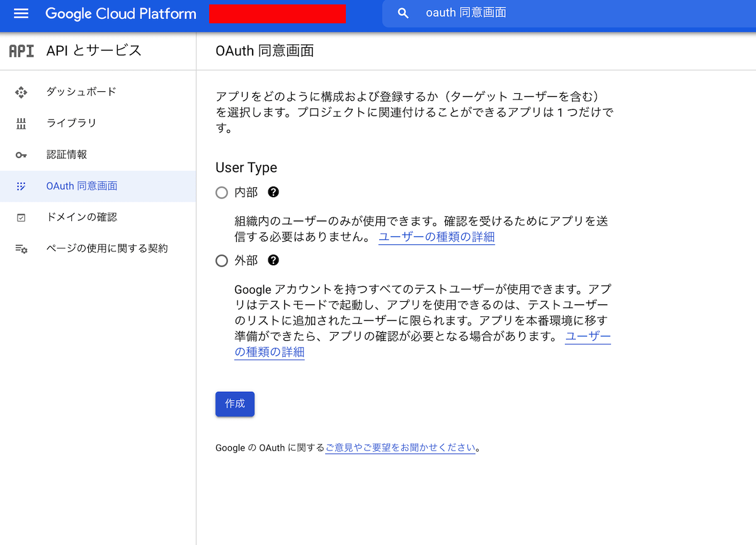Image resolution: width=756 pixels, height=545 pixels.
Task: Show help tooltip next to 内部
Action: tap(273, 192)
